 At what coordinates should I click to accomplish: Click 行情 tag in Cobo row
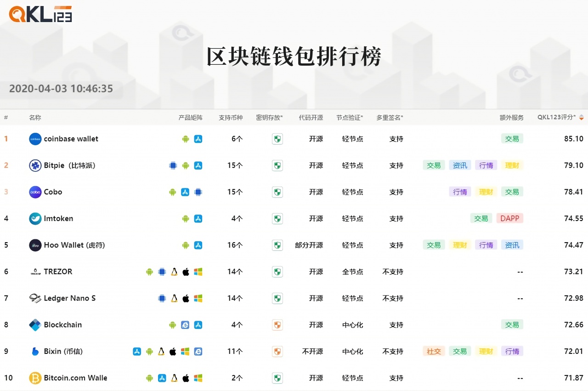pos(460,192)
